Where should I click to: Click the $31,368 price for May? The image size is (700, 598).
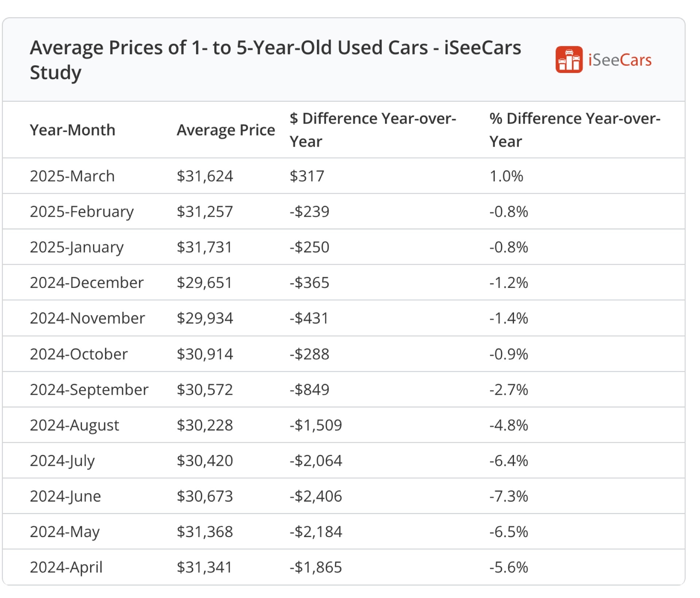coord(205,532)
